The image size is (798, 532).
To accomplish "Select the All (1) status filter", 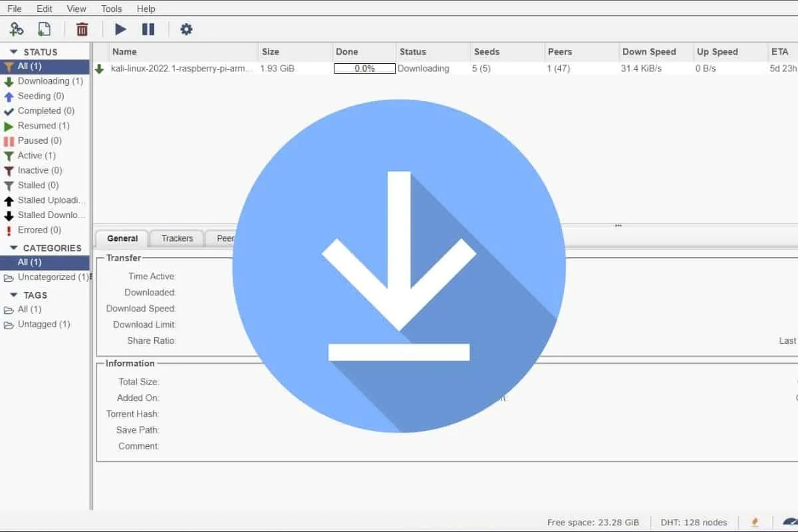I will [45, 66].
